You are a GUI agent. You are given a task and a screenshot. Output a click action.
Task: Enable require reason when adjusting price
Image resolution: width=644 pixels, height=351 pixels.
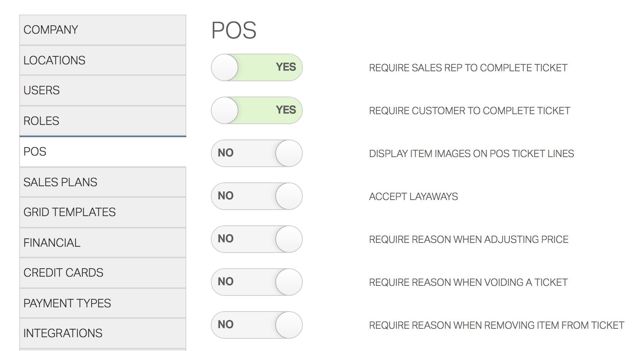256,239
